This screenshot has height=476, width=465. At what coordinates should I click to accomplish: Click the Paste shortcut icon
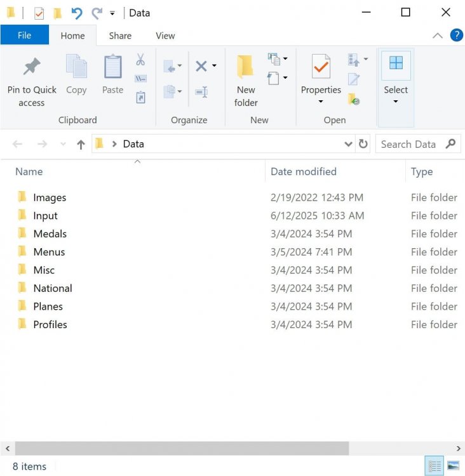(x=140, y=98)
